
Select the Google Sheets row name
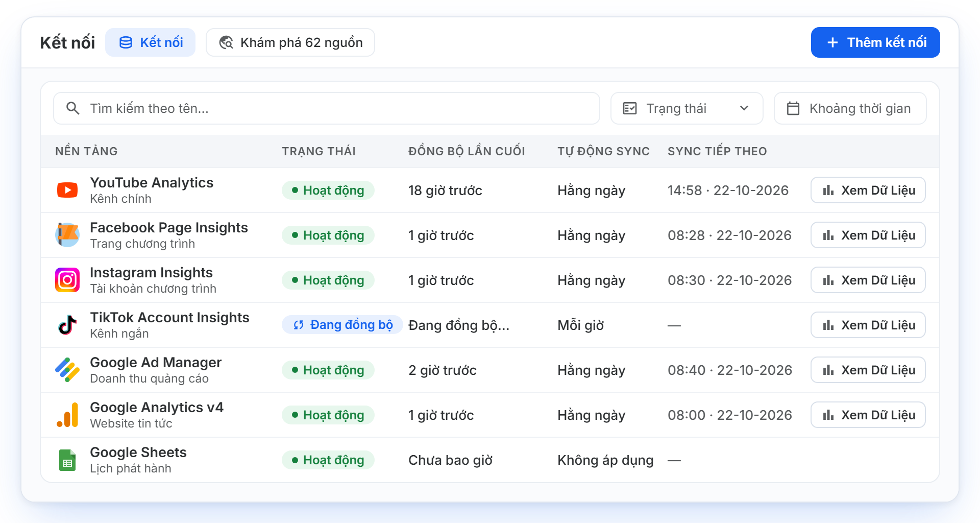[138, 452]
